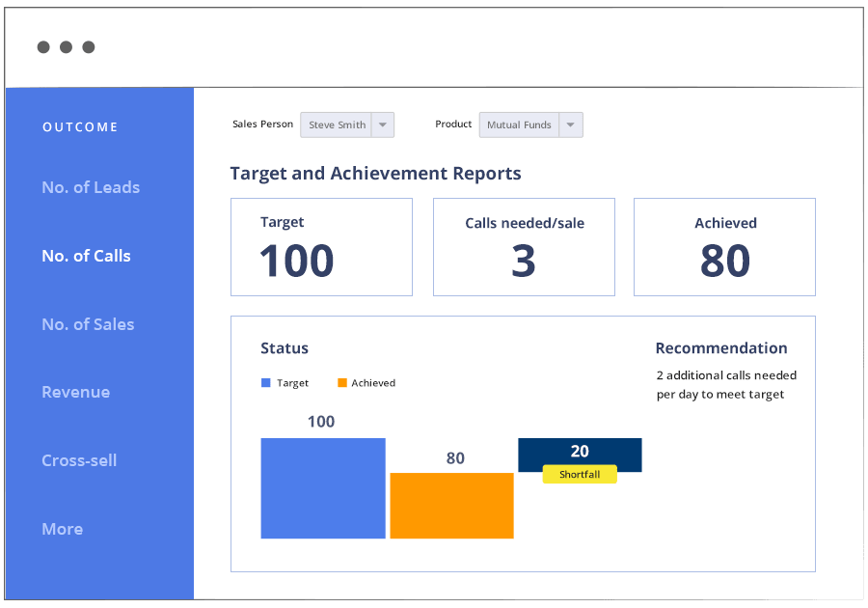Click the blue Target legend swatch
Screen dimensions: 868x608
pos(266,382)
